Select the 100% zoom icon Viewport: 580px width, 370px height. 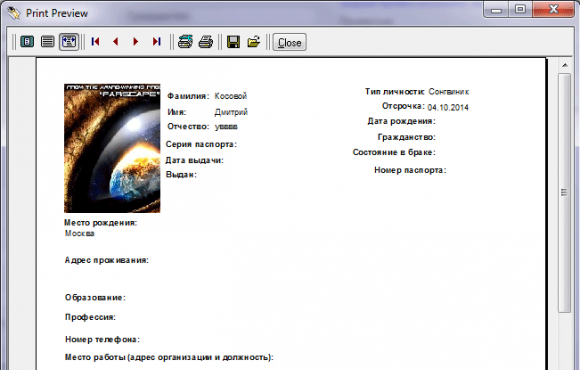tap(47, 41)
